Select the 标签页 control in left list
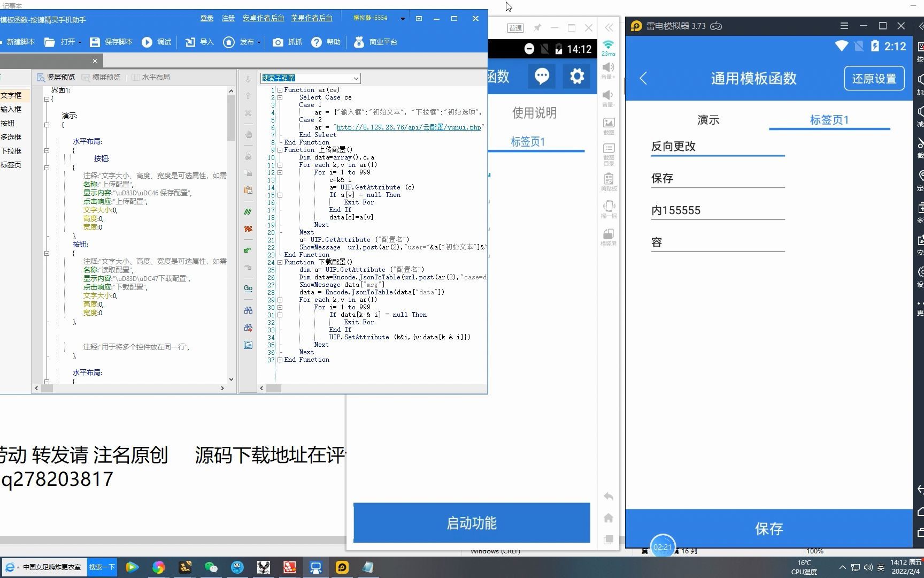This screenshot has height=578, width=924. pyautogui.click(x=11, y=165)
